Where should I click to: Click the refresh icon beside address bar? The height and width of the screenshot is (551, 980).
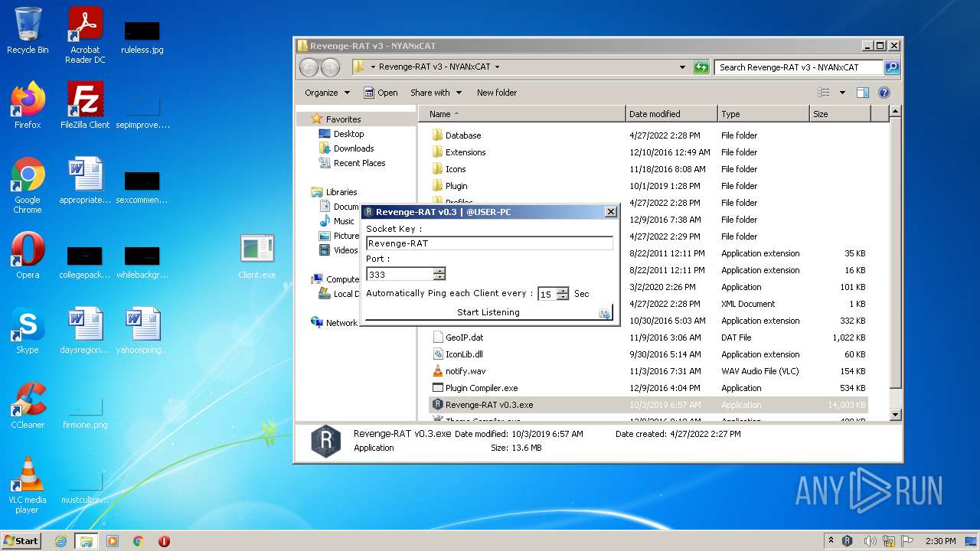point(701,67)
